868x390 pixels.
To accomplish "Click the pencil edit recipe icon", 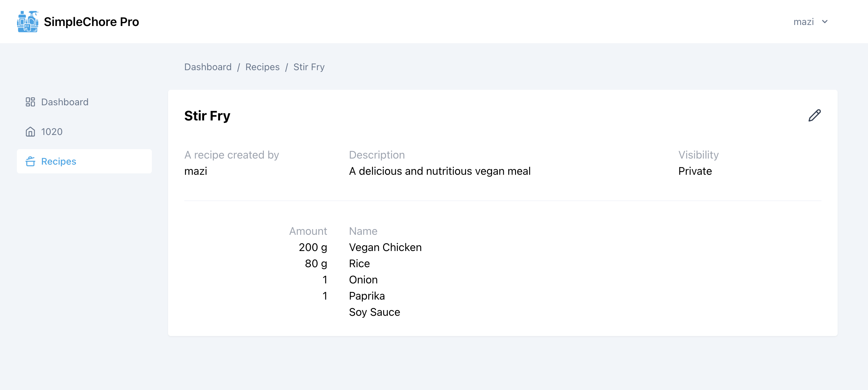I will [815, 115].
